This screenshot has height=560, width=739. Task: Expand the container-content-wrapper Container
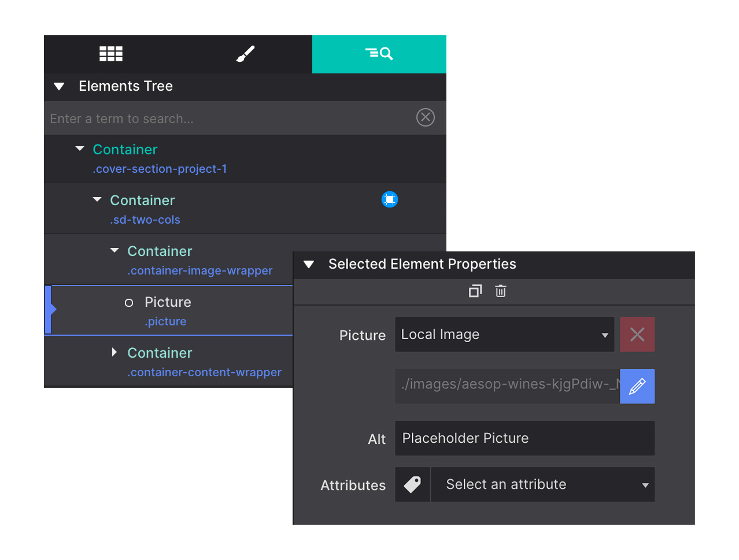coord(114,352)
